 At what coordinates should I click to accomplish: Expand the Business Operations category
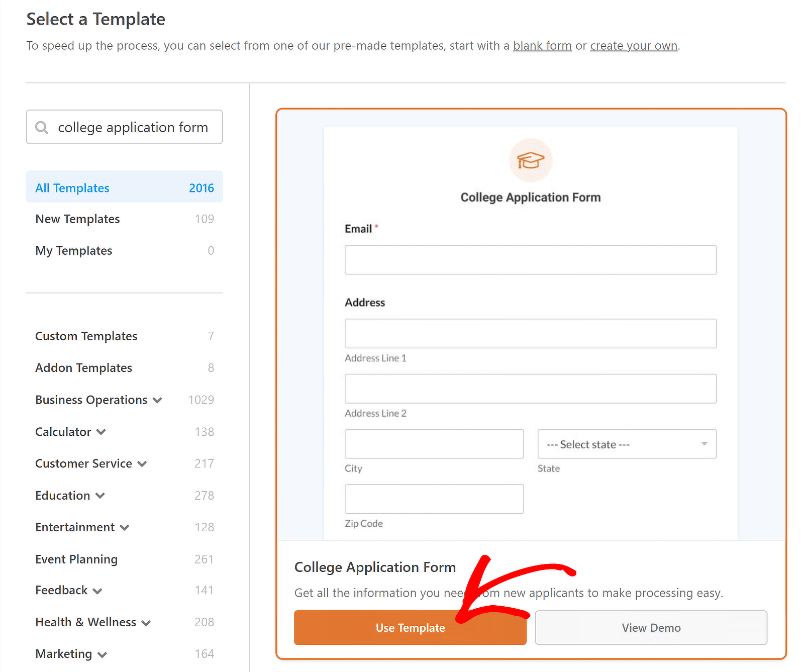point(157,400)
